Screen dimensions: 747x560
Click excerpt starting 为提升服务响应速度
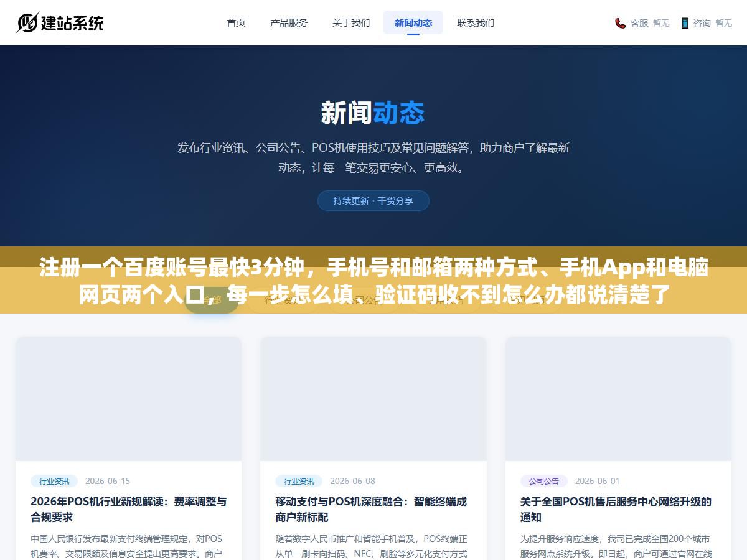616,546
